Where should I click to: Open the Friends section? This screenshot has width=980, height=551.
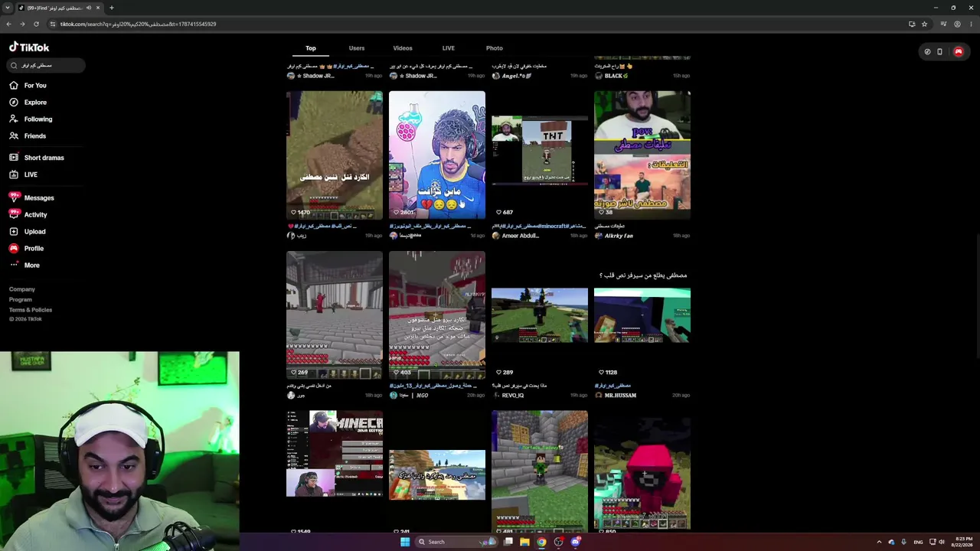click(28, 136)
